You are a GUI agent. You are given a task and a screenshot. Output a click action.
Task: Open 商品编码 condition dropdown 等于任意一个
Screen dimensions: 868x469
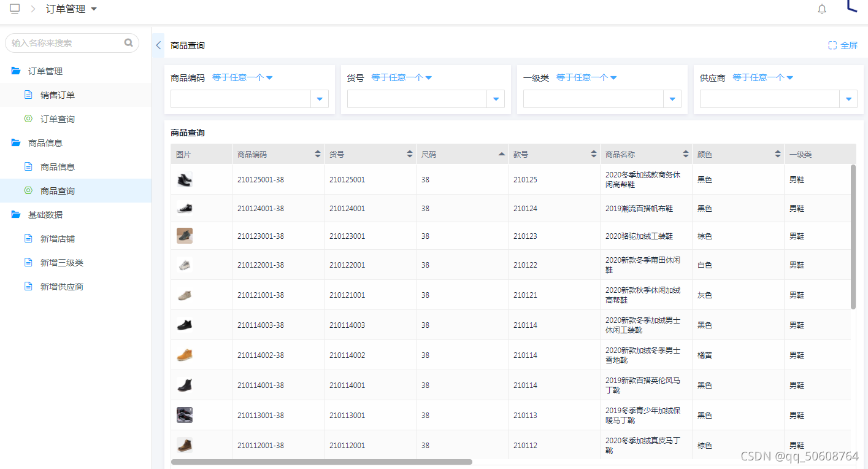pyautogui.click(x=242, y=78)
